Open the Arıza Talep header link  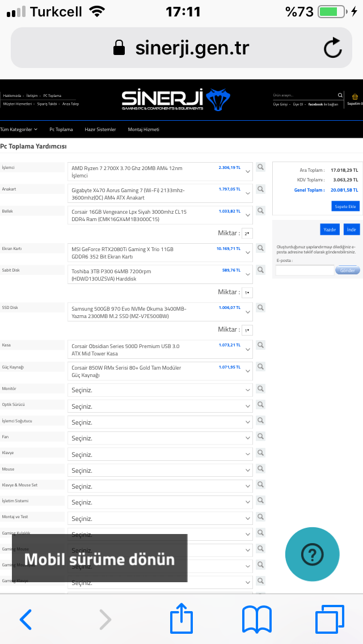tap(71, 104)
